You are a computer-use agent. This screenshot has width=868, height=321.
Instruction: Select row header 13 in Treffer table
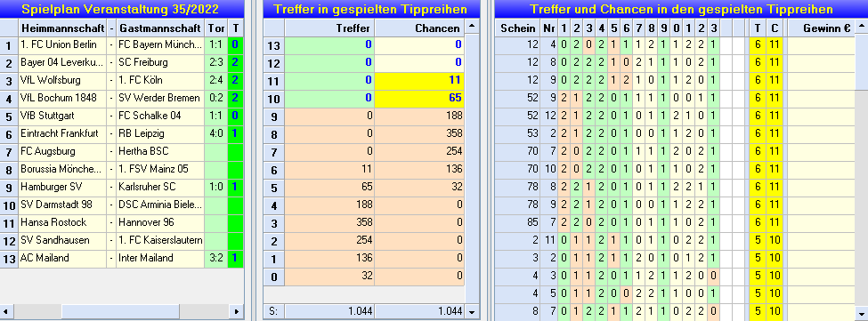[x=274, y=46]
